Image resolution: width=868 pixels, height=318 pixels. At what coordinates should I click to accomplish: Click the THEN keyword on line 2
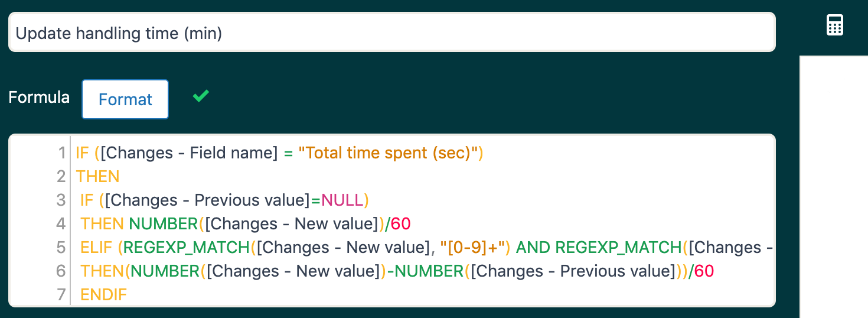tap(98, 177)
